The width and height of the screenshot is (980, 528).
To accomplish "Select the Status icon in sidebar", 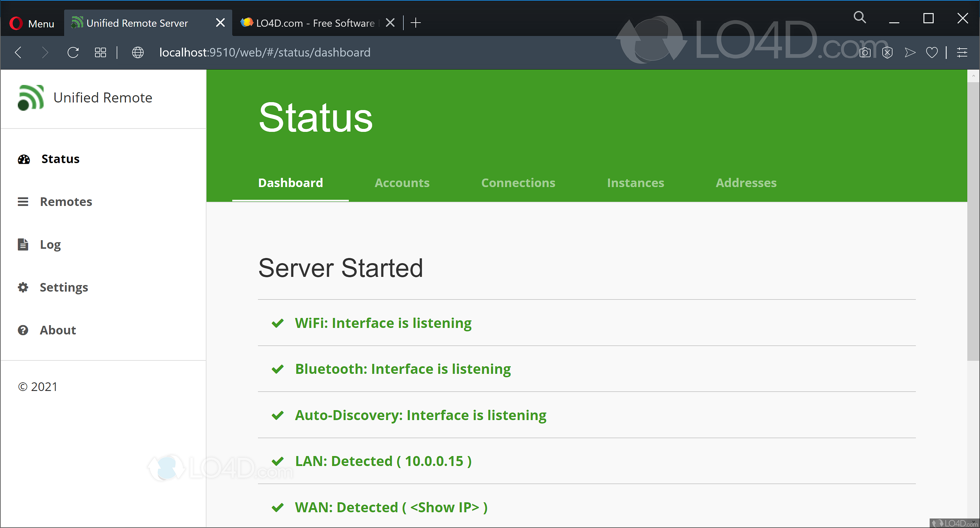I will click(x=23, y=159).
